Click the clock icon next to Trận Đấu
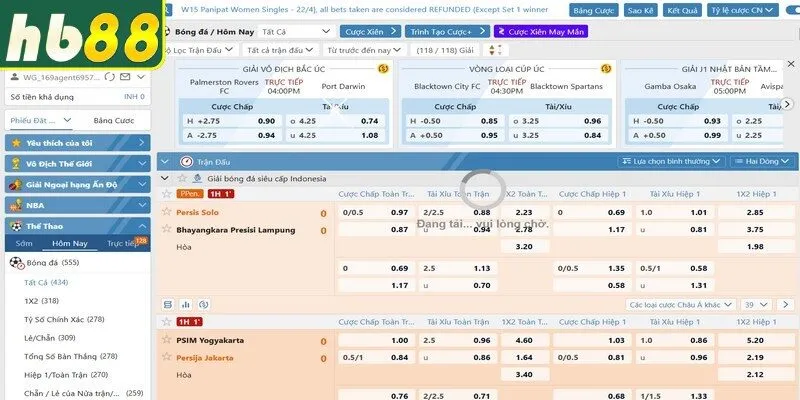This screenshot has width=800, height=400. click(186, 162)
